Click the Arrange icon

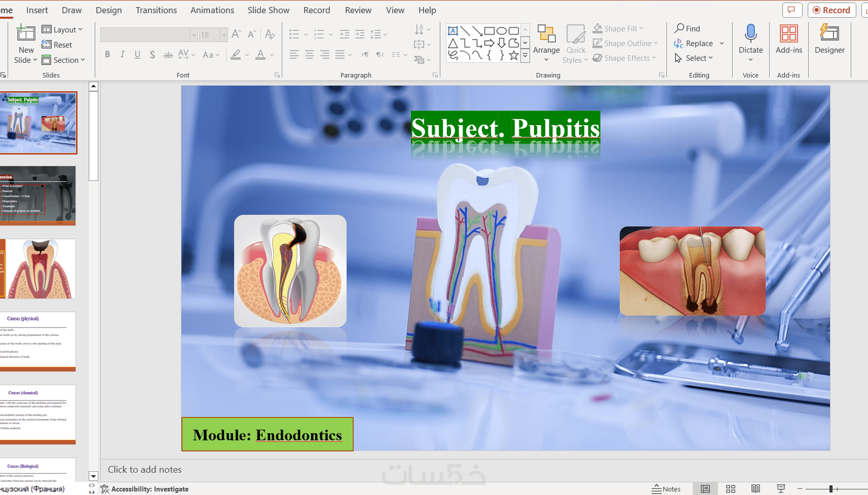546,34
